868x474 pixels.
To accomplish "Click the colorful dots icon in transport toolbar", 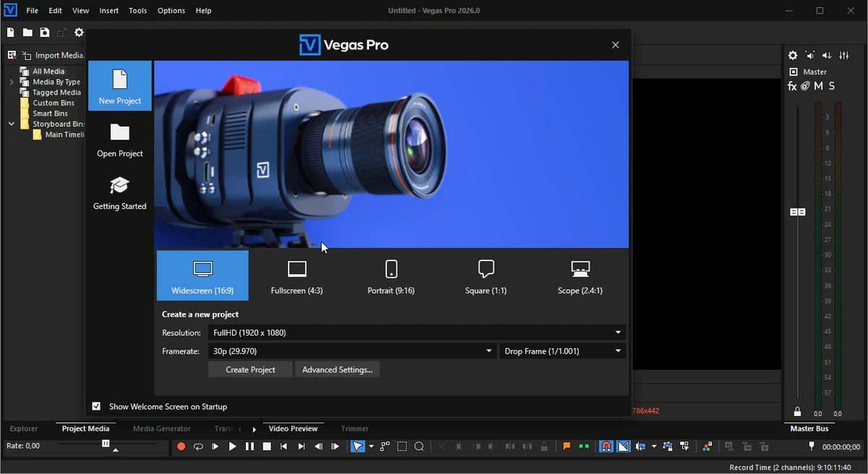I will click(x=707, y=447).
